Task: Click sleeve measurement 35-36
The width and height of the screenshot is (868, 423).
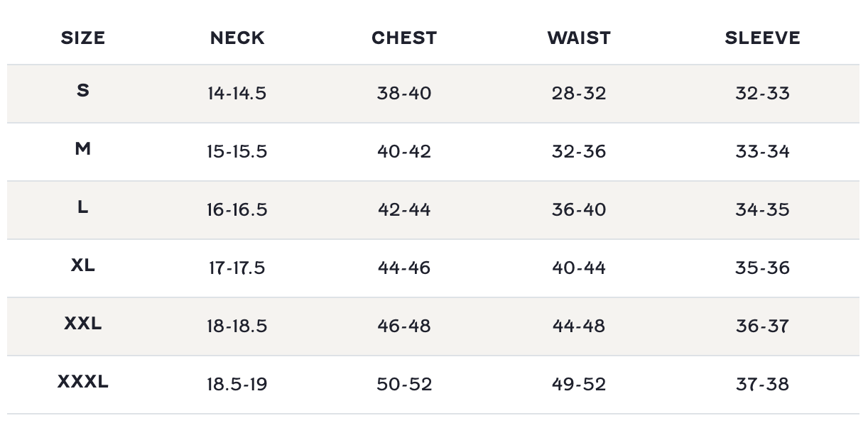Action: [762, 268]
